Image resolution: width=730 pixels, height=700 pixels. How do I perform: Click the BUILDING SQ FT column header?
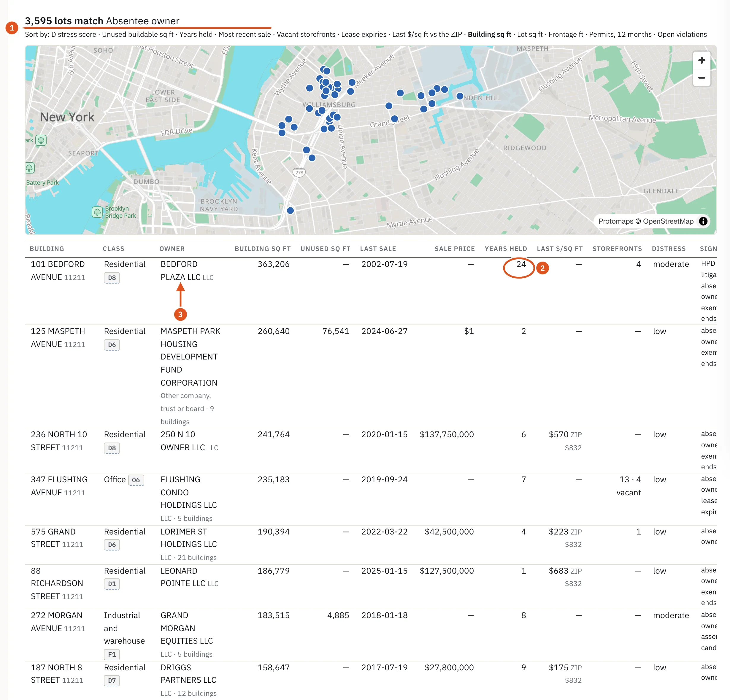(x=263, y=249)
